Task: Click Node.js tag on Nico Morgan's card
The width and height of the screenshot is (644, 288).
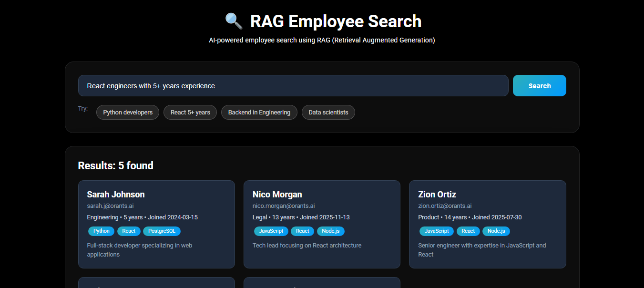Action: pyautogui.click(x=330, y=231)
